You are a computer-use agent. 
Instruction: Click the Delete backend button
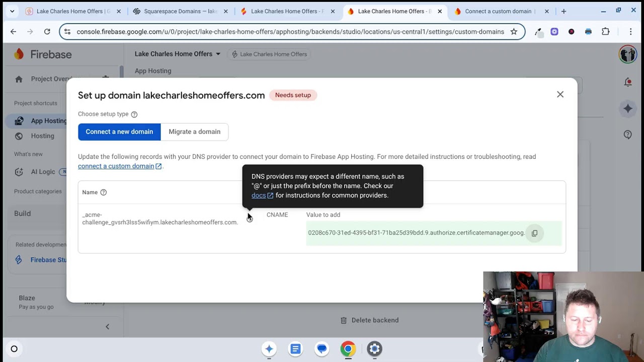coord(370,320)
